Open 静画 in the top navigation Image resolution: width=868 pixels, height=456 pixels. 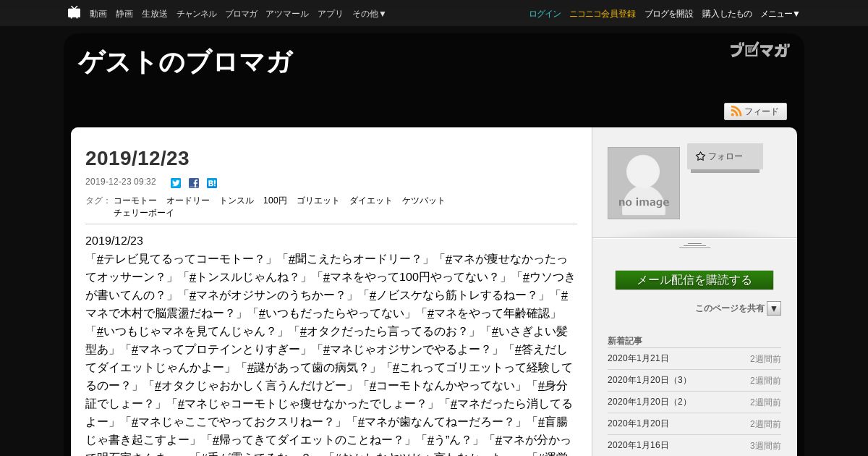coord(124,14)
